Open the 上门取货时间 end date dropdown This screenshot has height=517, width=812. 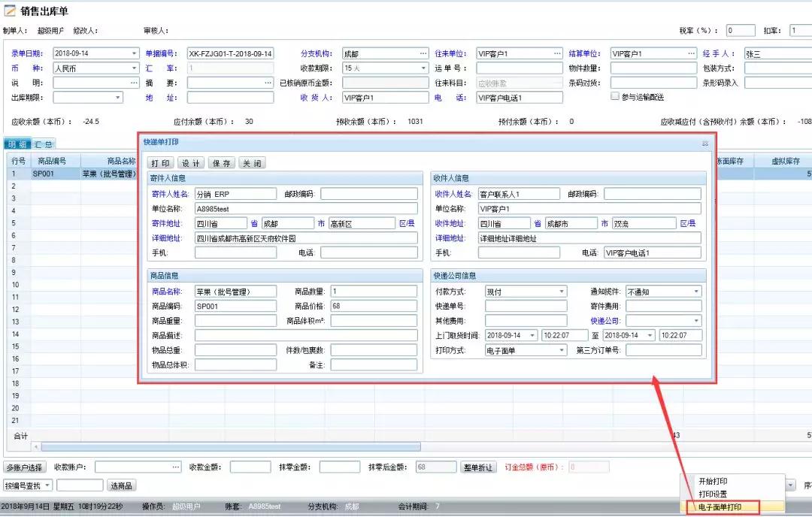(x=650, y=335)
